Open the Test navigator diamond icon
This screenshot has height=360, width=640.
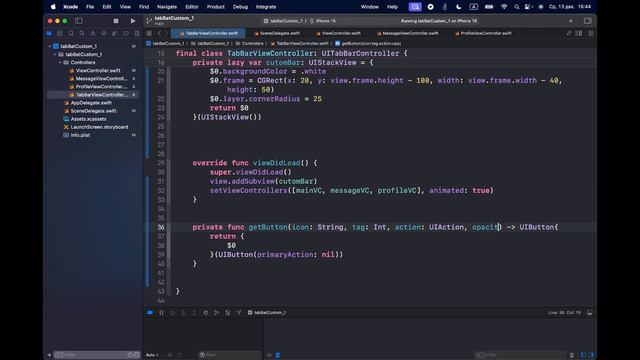[104, 33]
